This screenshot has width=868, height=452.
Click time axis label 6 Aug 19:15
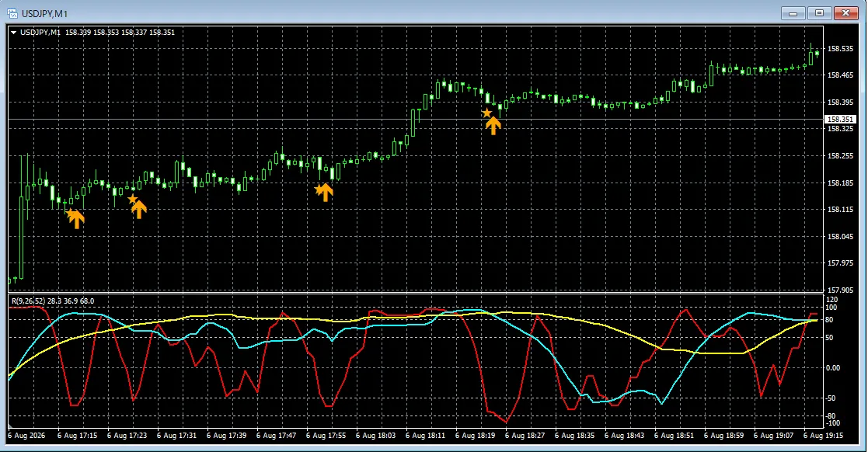(x=824, y=436)
